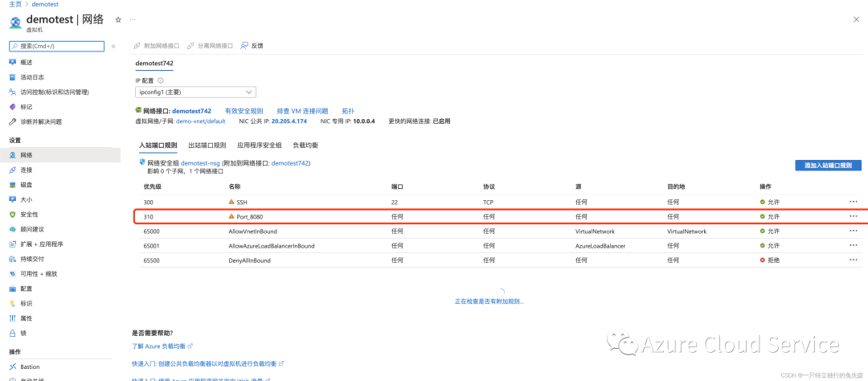The image size is (868, 381).
Task: Open 连接 connect in sidebar
Action: (x=26, y=170)
